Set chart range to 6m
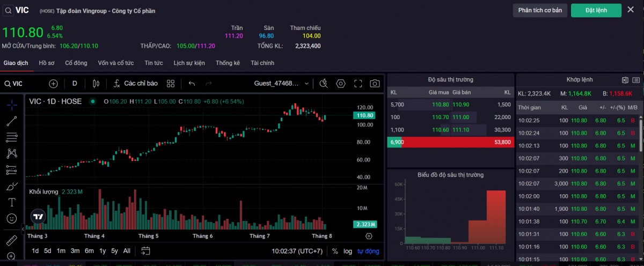 (89, 251)
